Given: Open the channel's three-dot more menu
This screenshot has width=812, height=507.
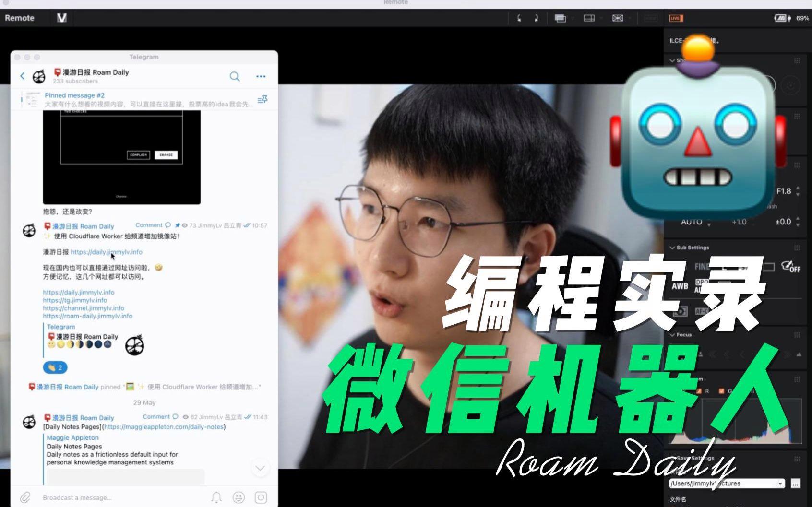Looking at the screenshot, I should (261, 76).
